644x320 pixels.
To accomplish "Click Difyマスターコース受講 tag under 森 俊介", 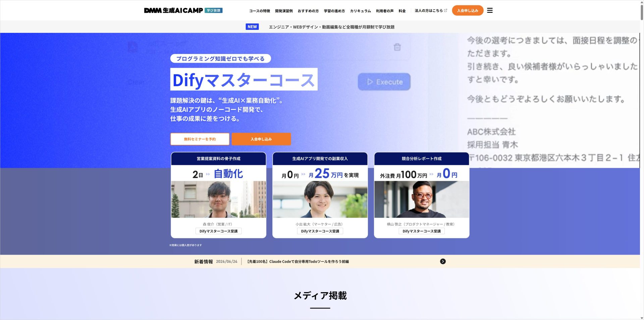I will click(218, 231).
